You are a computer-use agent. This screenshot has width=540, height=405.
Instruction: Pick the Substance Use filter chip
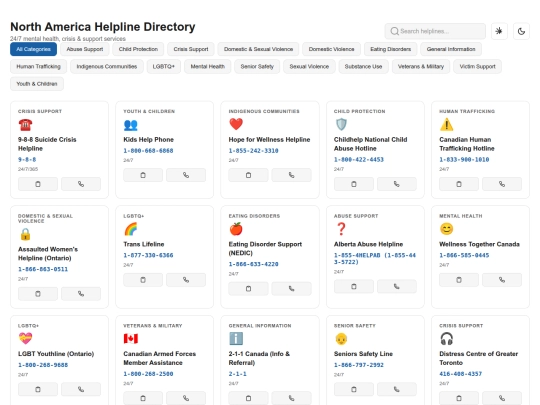(x=363, y=66)
